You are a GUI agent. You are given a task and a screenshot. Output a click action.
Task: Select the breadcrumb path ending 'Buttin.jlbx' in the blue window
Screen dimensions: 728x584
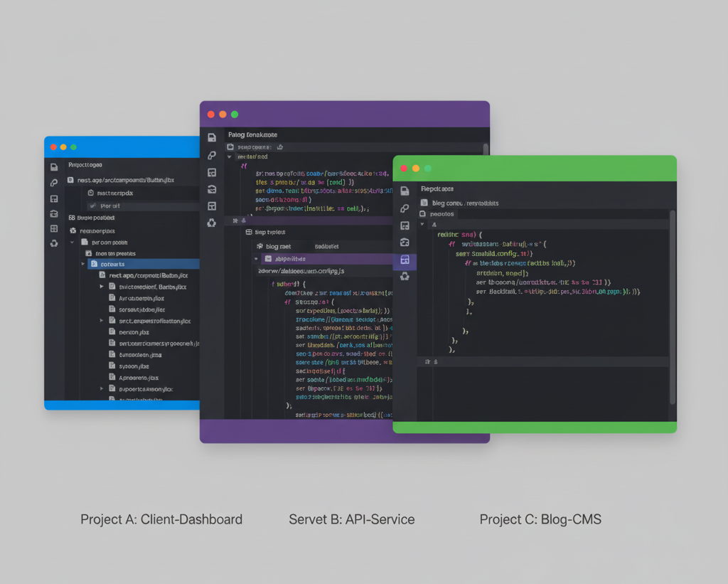pos(126,180)
